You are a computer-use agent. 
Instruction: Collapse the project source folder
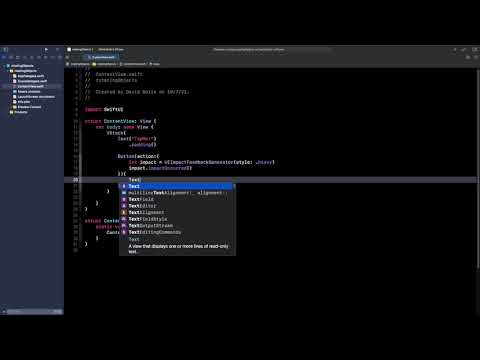8,71
